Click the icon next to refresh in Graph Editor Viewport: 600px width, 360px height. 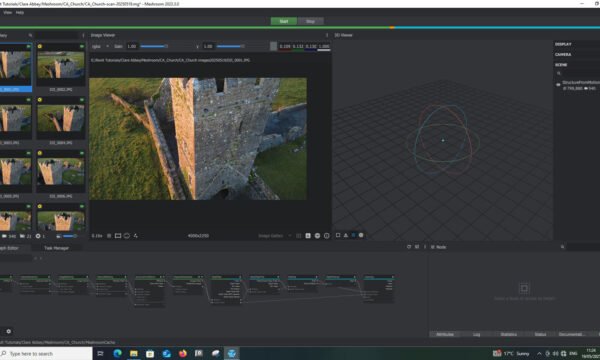click(417, 247)
